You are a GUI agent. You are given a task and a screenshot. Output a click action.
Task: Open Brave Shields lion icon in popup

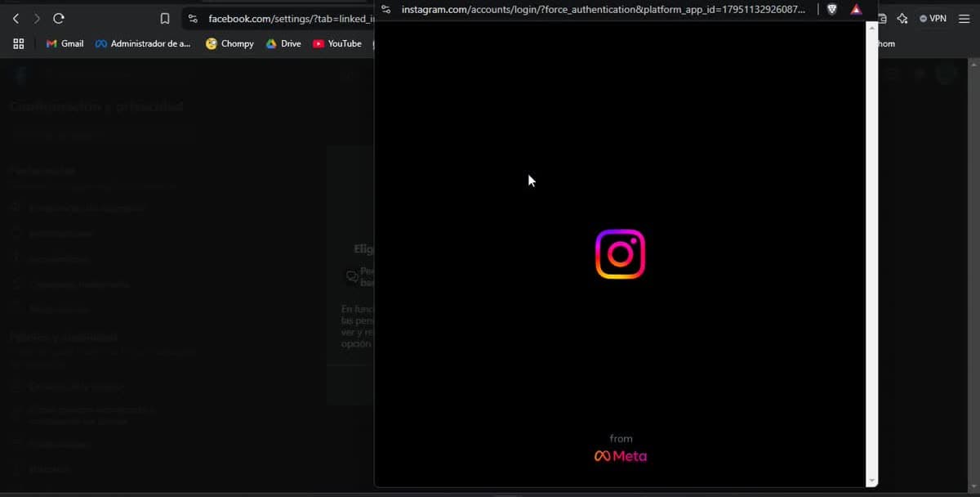pos(832,9)
